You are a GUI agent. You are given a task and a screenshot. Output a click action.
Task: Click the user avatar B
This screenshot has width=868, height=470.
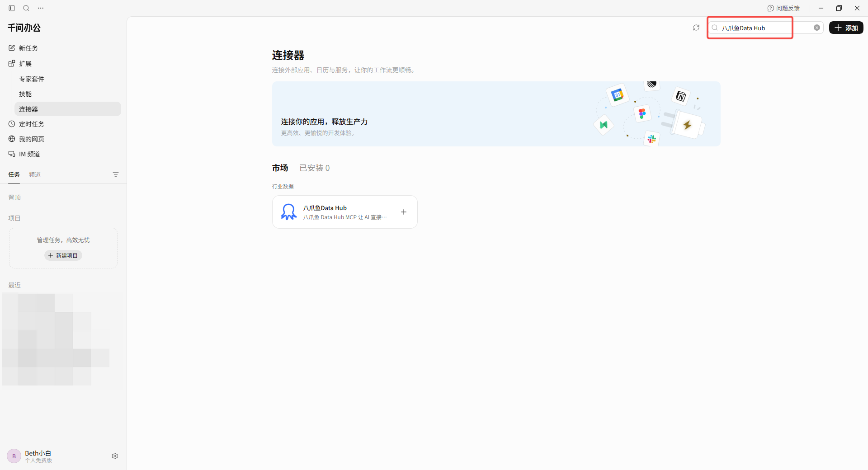[x=14, y=456]
